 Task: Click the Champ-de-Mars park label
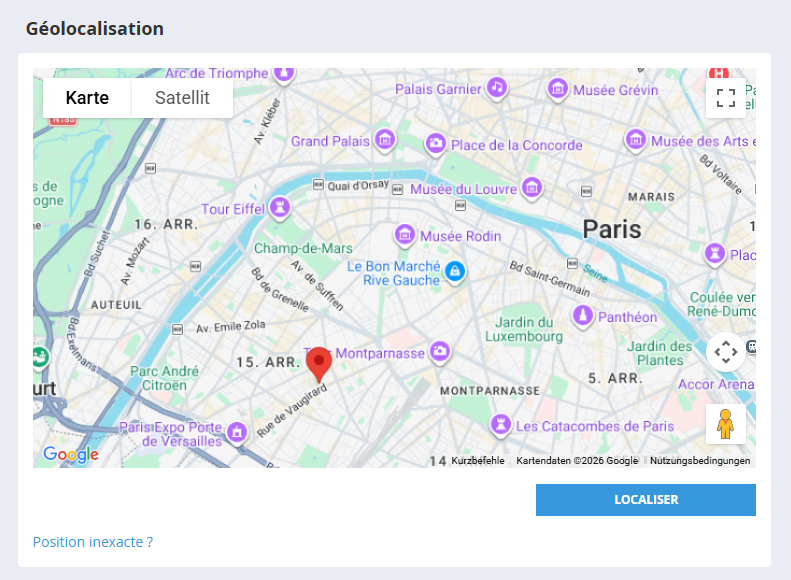[303, 248]
